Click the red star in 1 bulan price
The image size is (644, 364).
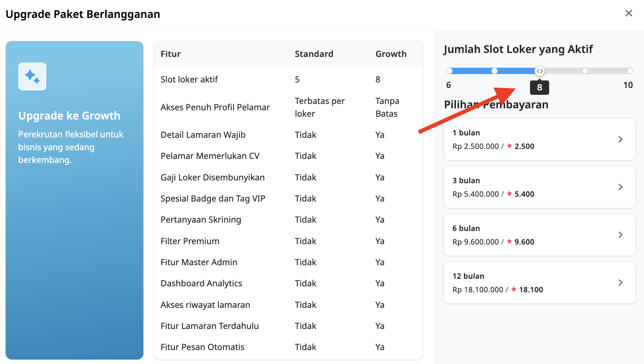coord(509,146)
